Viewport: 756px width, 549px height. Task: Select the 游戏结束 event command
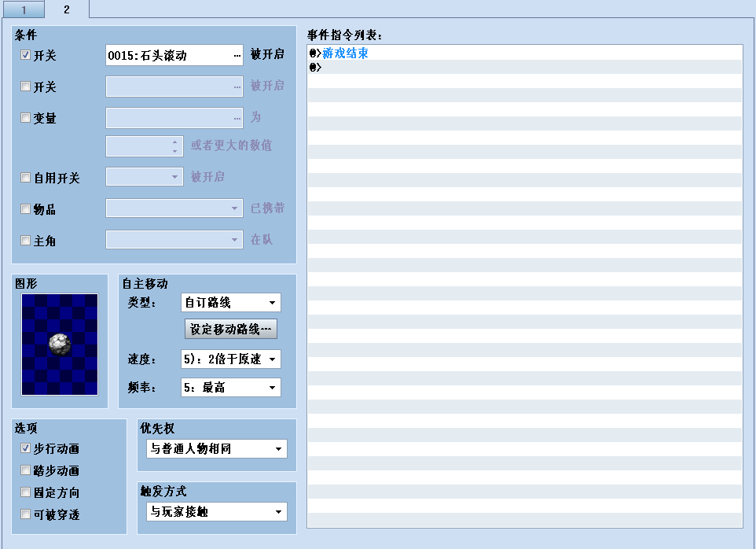(x=525, y=53)
